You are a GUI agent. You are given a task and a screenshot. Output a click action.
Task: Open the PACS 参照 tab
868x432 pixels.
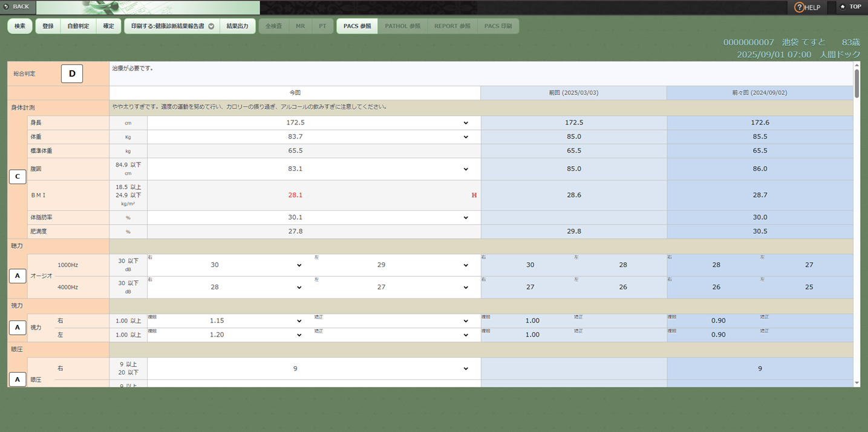pos(357,26)
